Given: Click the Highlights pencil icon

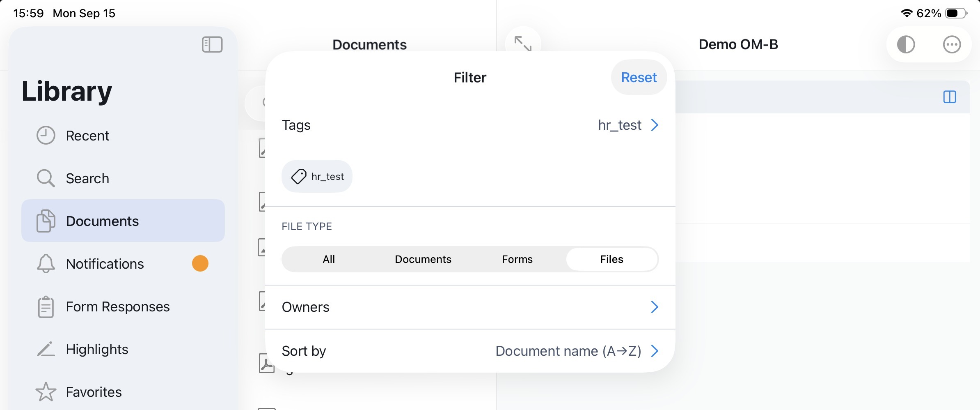Looking at the screenshot, I should (x=46, y=349).
